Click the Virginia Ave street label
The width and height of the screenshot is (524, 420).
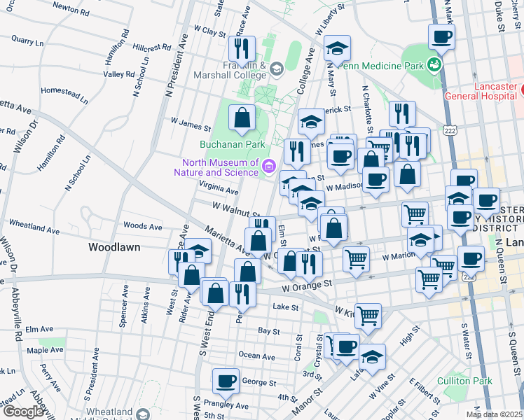point(219,188)
